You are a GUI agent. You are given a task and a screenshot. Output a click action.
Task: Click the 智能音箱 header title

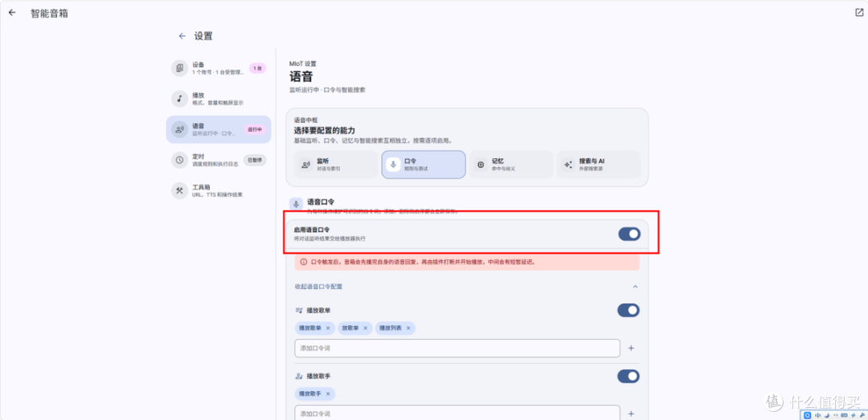coord(49,13)
